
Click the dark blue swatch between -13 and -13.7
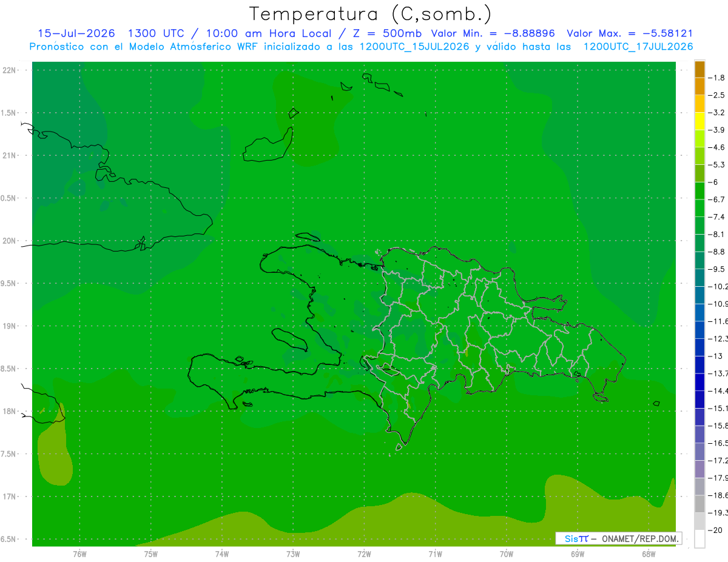tap(699, 365)
